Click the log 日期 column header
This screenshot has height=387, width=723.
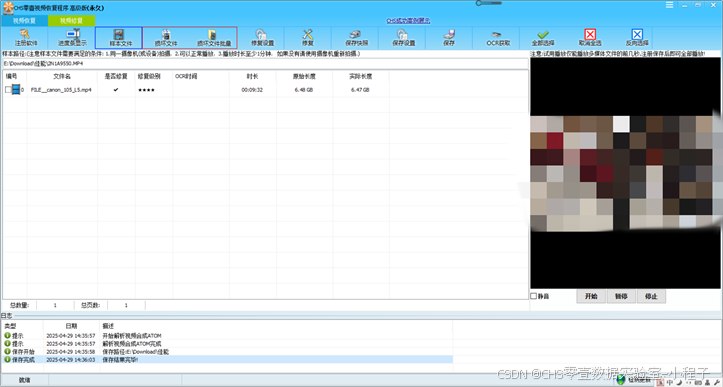tap(71, 326)
